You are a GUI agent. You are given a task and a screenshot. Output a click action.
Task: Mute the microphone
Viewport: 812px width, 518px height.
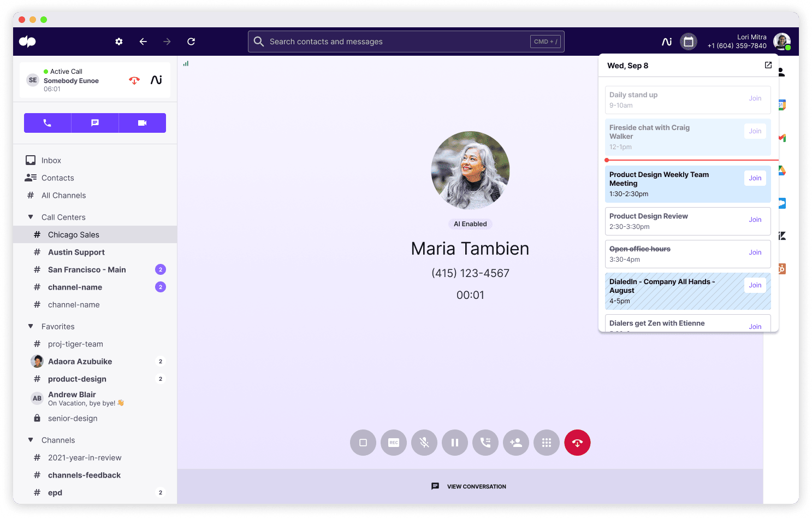click(x=424, y=443)
